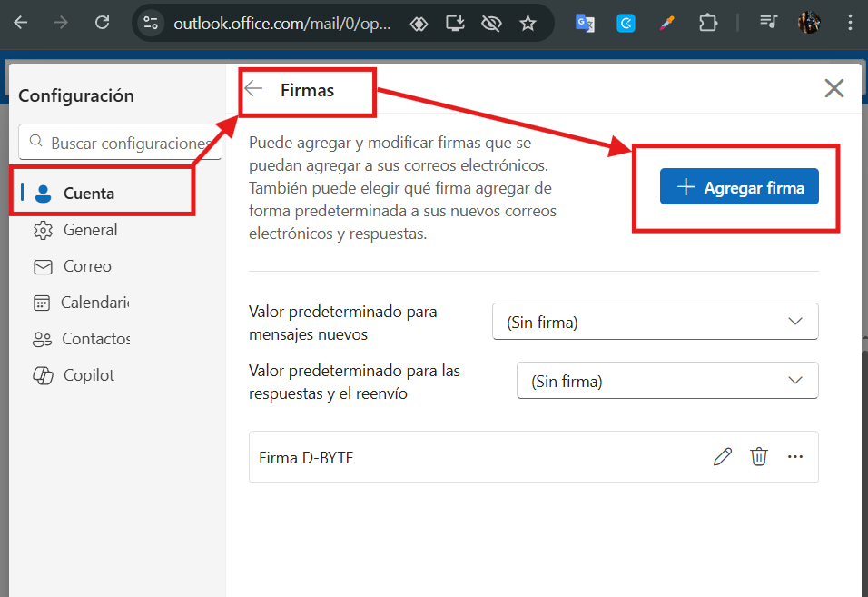Image resolution: width=868 pixels, height=597 pixels.
Task: Click the outlook.office.com address bar URL
Action: [281, 24]
